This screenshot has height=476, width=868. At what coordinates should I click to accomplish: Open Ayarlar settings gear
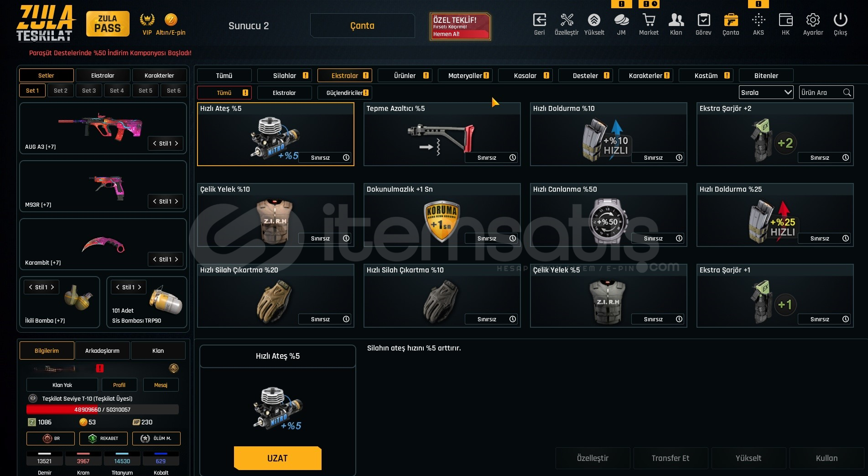pyautogui.click(x=813, y=20)
